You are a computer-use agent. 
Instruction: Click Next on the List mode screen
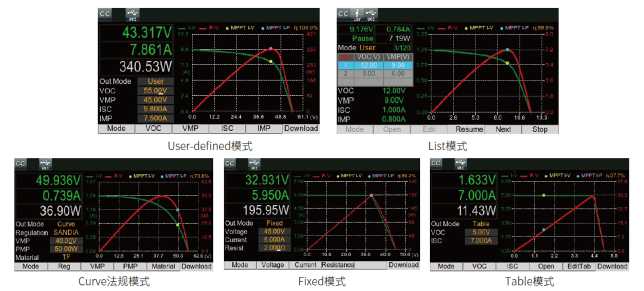coord(503,129)
